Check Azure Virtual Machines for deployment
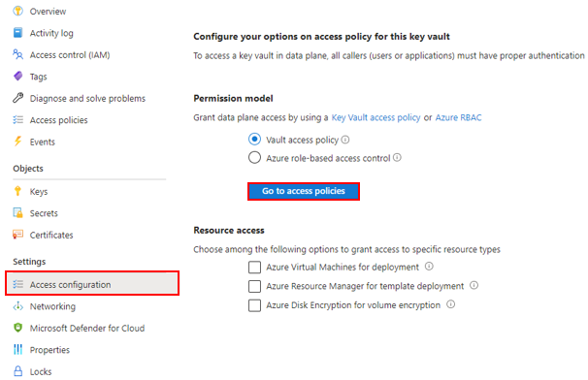This screenshot has height=380, width=588. point(254,268)
